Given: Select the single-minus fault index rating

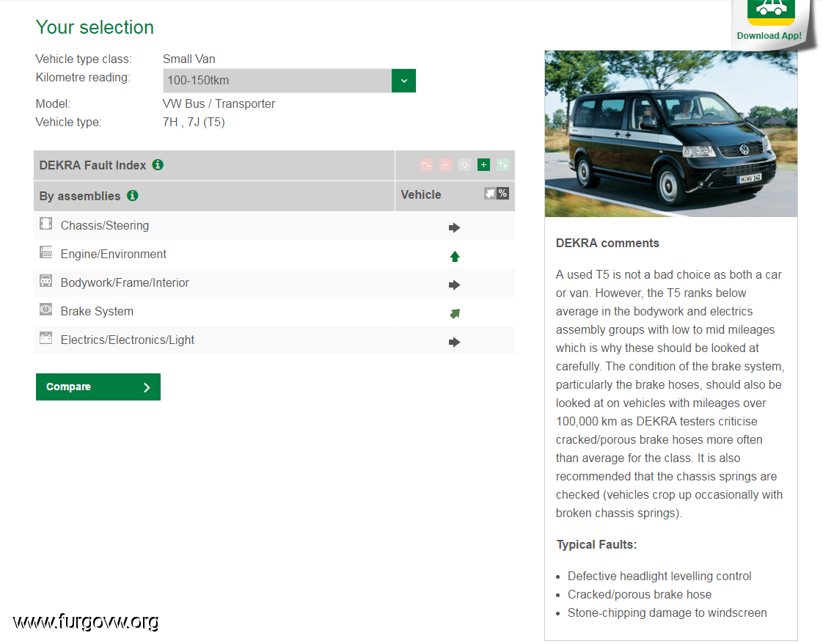Looking at the screenshot, I should [446, 165].
